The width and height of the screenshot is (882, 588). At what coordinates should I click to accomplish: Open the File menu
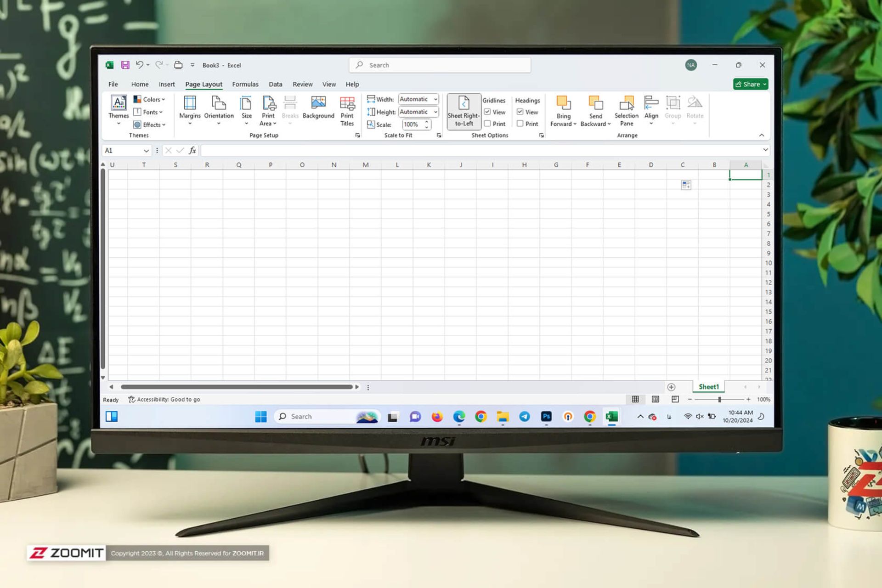[x=113, y=84]
